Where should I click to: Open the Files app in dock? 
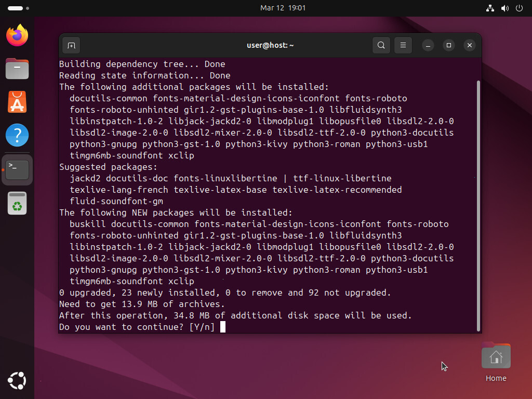tap(17, 69)
